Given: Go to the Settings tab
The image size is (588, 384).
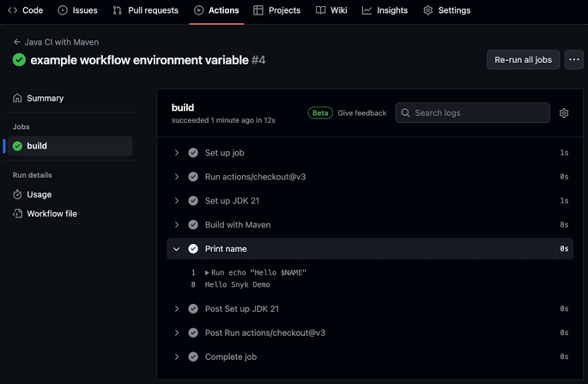Looking at the screenshot, I should coord(446,10).
